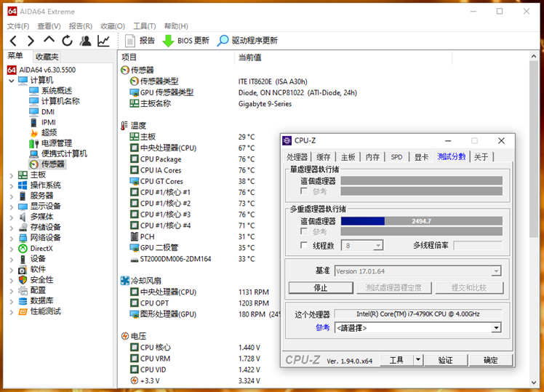Screen dimensions: 544x392
Task: Open the 报告(R) menu
Action: pyautogui.click(x=81, y=26)
